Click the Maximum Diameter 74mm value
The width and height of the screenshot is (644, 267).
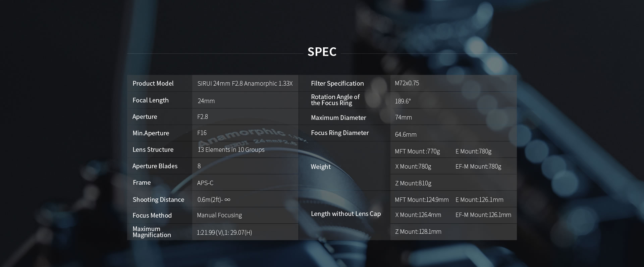(x=404, y=117)
